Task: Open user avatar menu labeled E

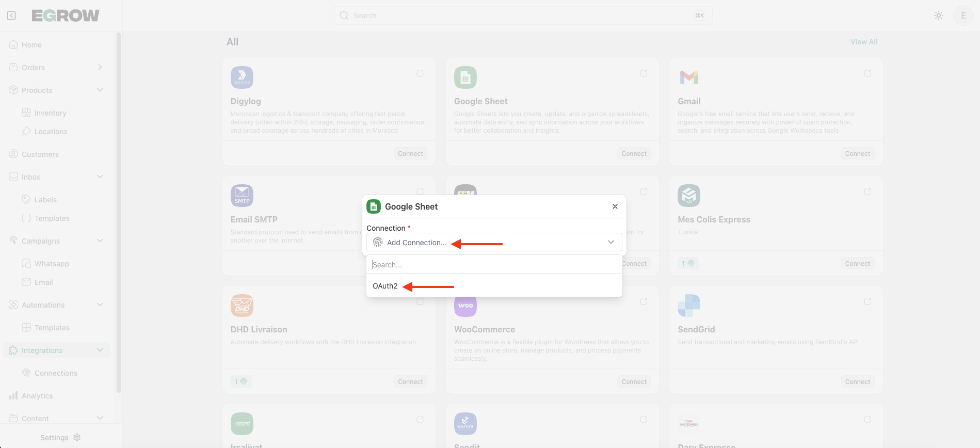Action: coord(963,15)
